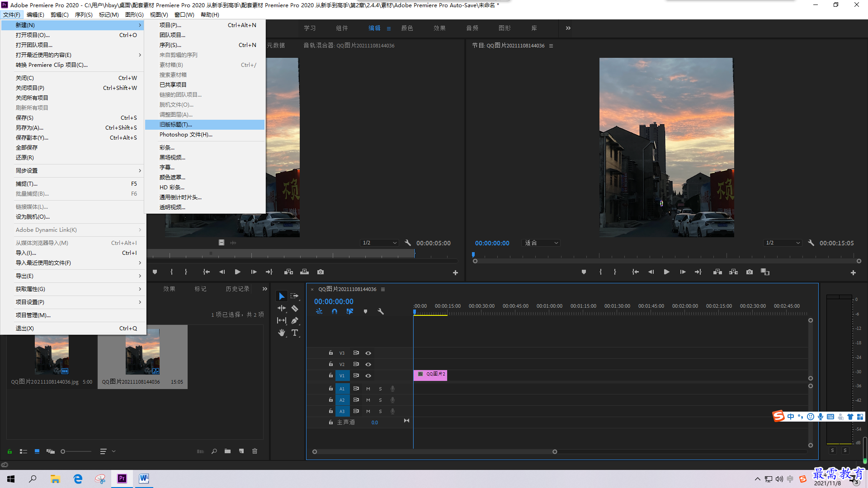The image size is (868, 488).
Task: Click 导入(I)... menu entry
Action: (x=73, y=253)
